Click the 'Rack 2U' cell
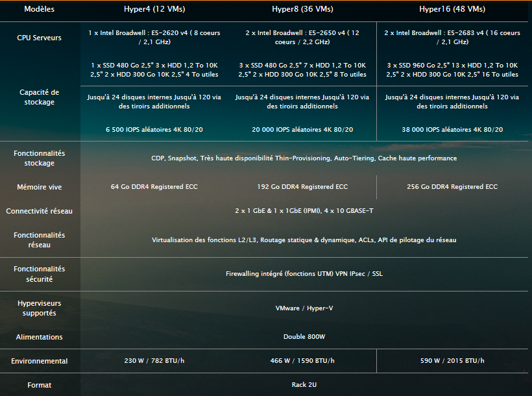This screenshot has height=396, width=532. tap(304, 385)
